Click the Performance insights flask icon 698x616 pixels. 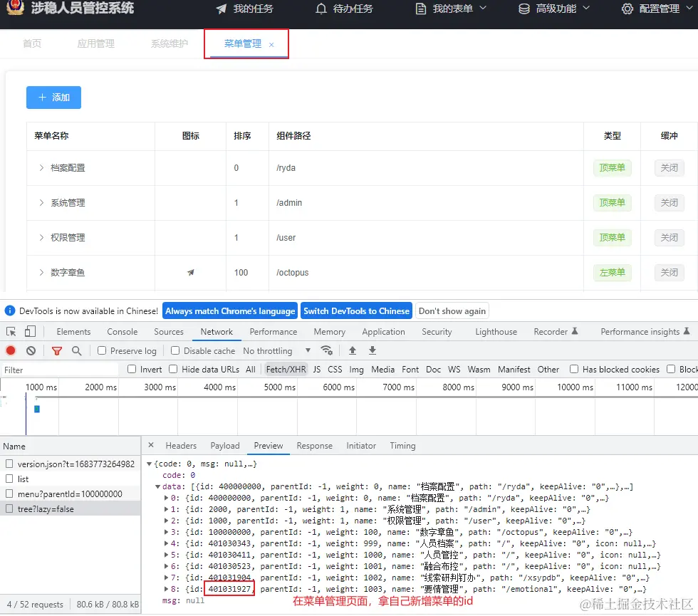tap(687, 331)
